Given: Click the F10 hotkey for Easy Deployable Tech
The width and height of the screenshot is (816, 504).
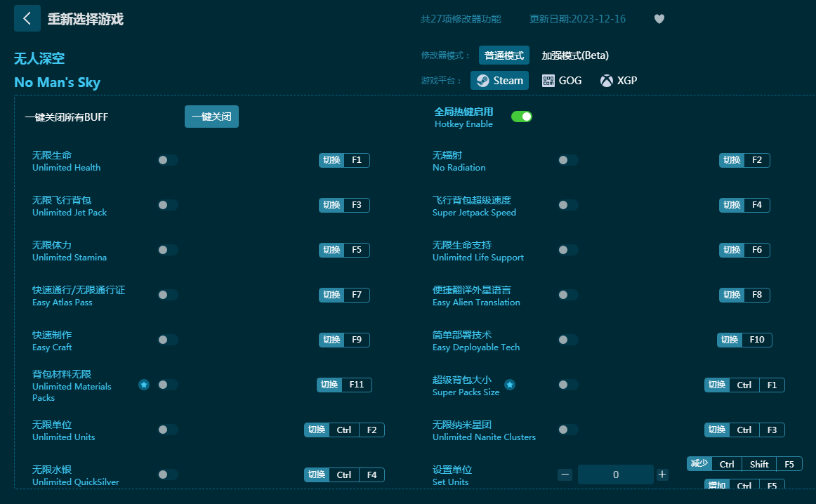Looking at the screenshot, I should (744, 340).
